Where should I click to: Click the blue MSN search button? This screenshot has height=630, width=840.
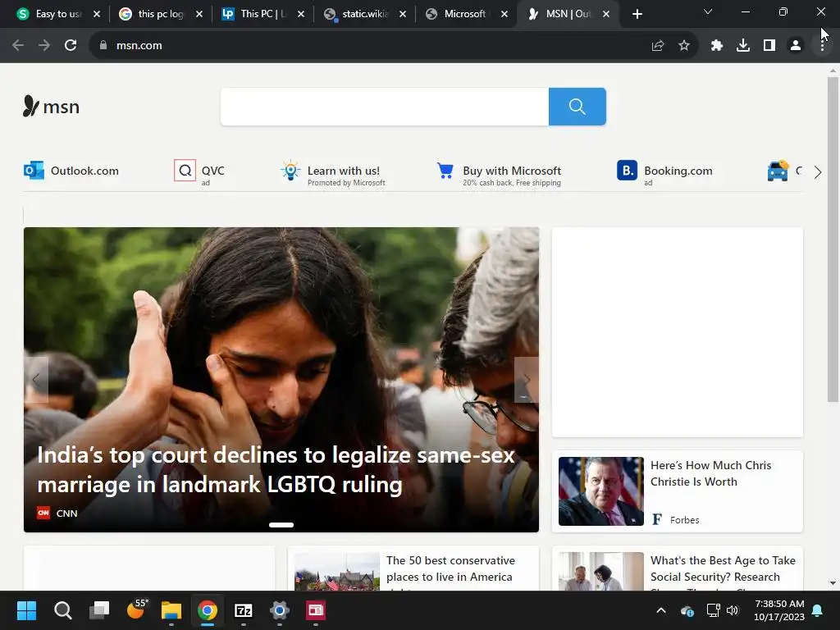[x=577, y=107]
